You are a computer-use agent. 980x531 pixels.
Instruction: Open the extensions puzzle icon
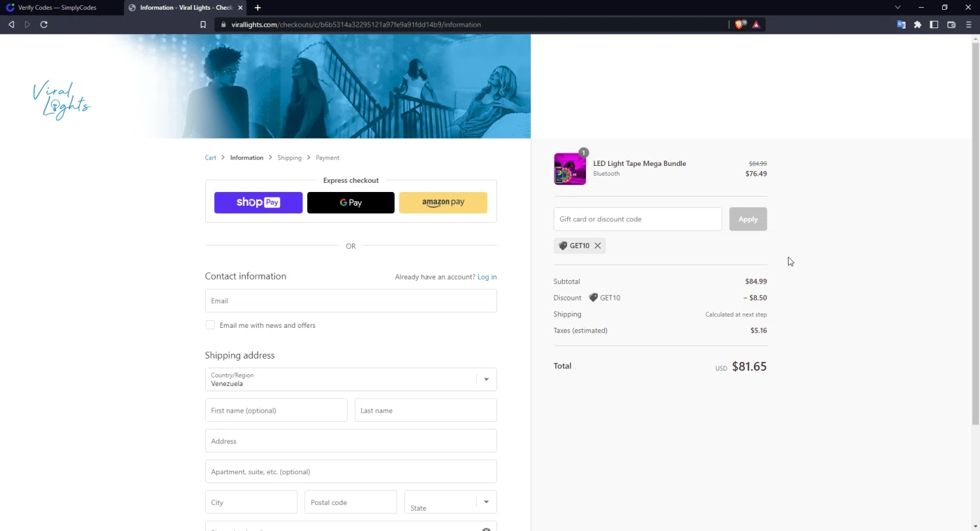click(917, 25)
